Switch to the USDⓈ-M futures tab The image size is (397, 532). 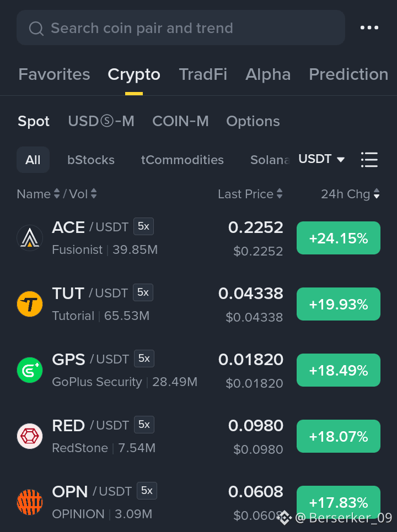101,121
